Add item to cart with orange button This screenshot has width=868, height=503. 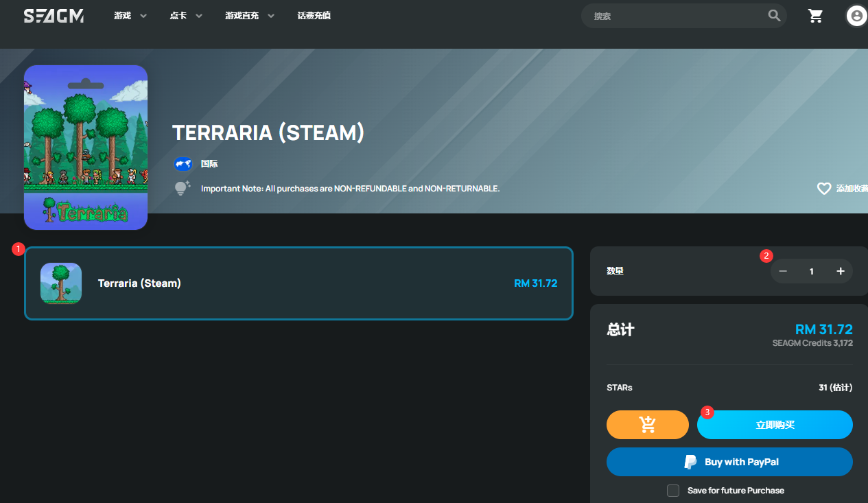click(648, 425)
